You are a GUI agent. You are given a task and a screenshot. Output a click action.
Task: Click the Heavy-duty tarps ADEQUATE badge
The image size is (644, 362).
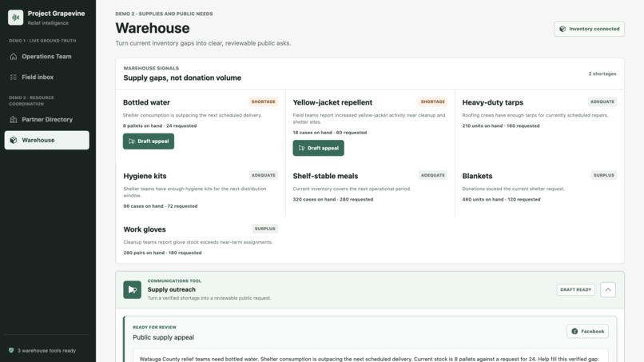tap(602, 101)
